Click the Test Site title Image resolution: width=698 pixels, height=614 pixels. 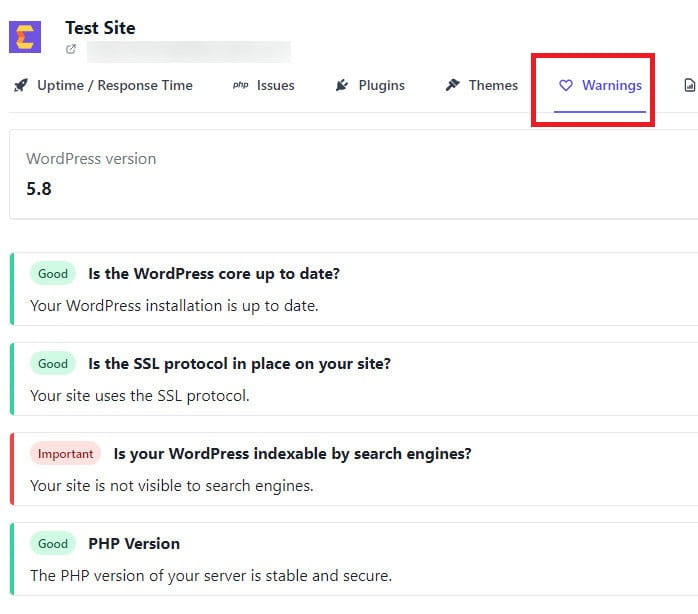100,27
